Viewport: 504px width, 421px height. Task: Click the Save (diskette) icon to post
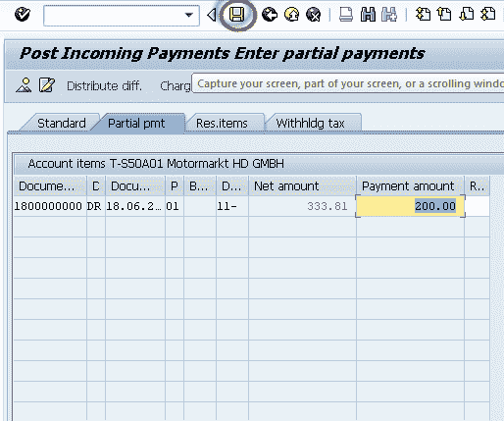point(236,15)
